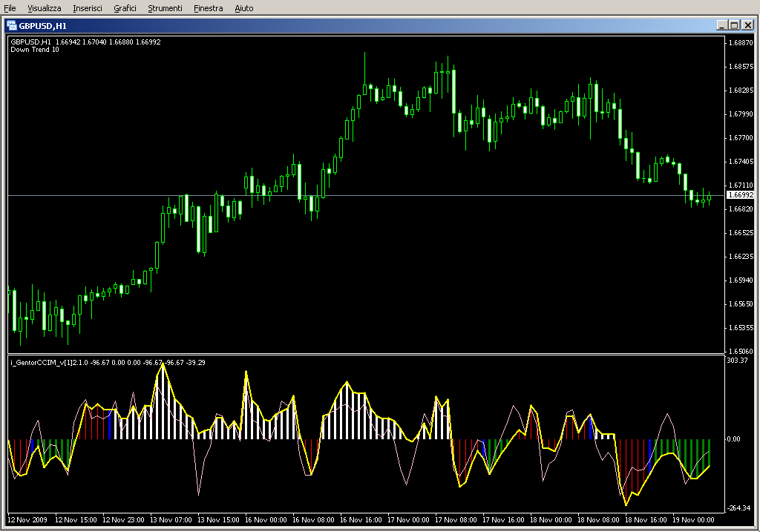760x532 pixels.
Task: Click price scale value 1.65940
Action: click(x=741, y=280)
